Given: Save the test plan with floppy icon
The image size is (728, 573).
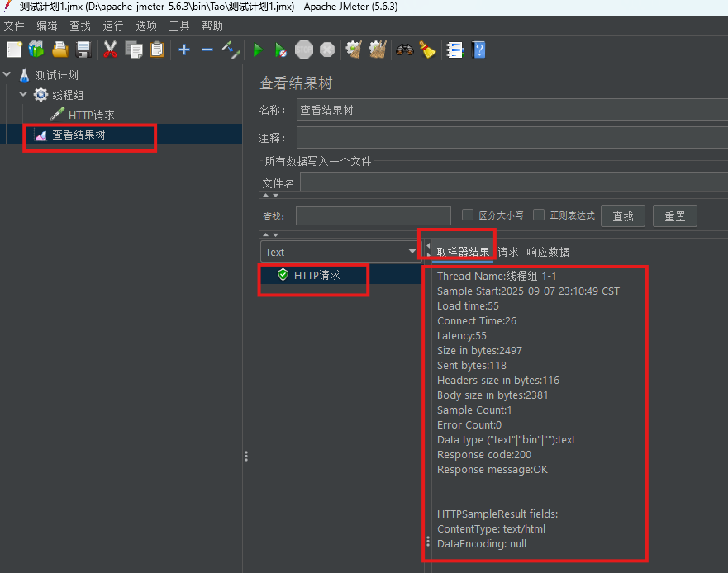Looking at the screenshot, I should 83,50.
